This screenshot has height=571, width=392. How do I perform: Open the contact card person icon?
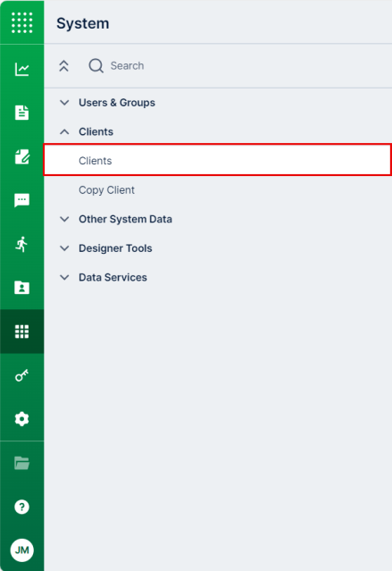21,288
